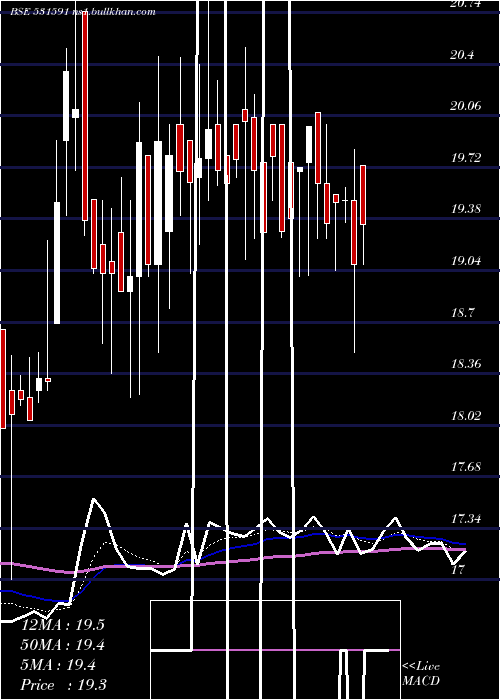This screenshot has height=700, width=500.
Task: Click the 18.02 price axis label
Action: (466, 416)
